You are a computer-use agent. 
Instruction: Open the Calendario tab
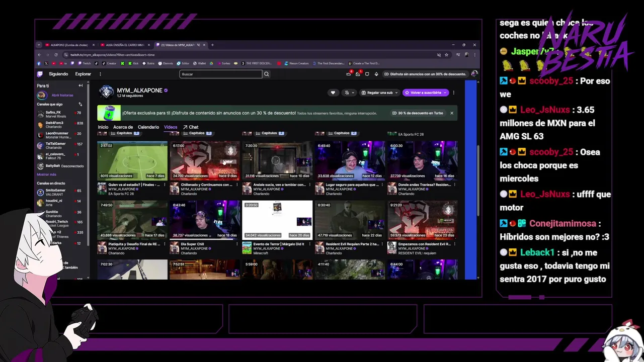pos(148,127)
